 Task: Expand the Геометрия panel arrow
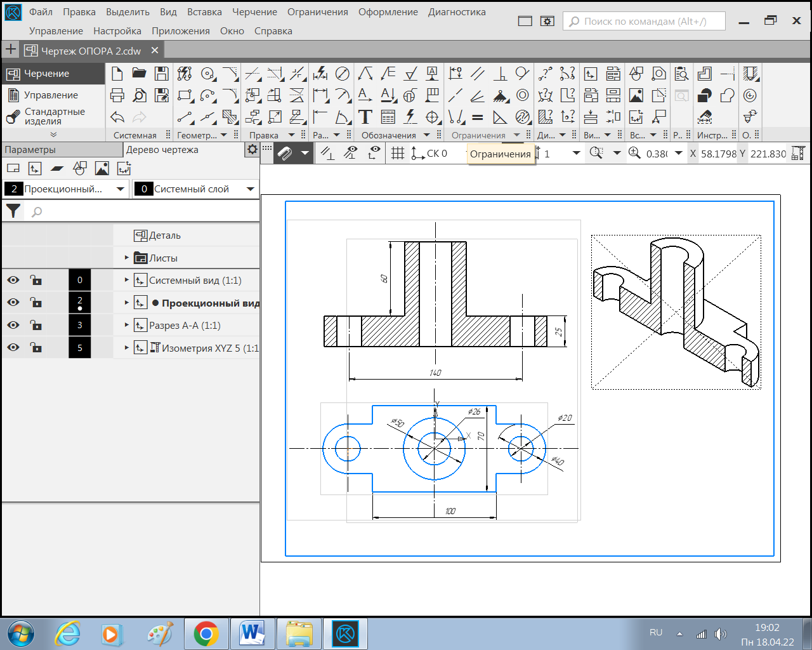(x=224, y=135)
